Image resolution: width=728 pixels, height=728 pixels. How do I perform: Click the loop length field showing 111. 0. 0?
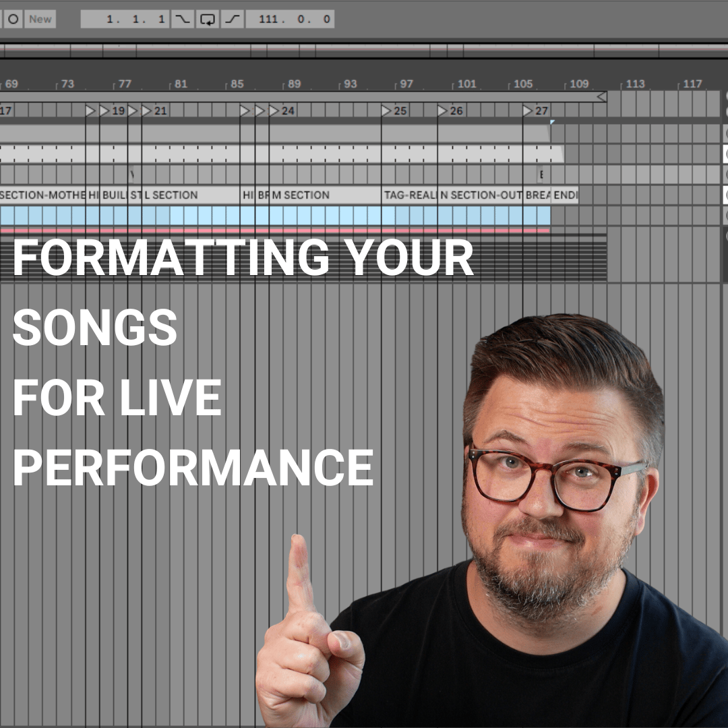(290, 19)
